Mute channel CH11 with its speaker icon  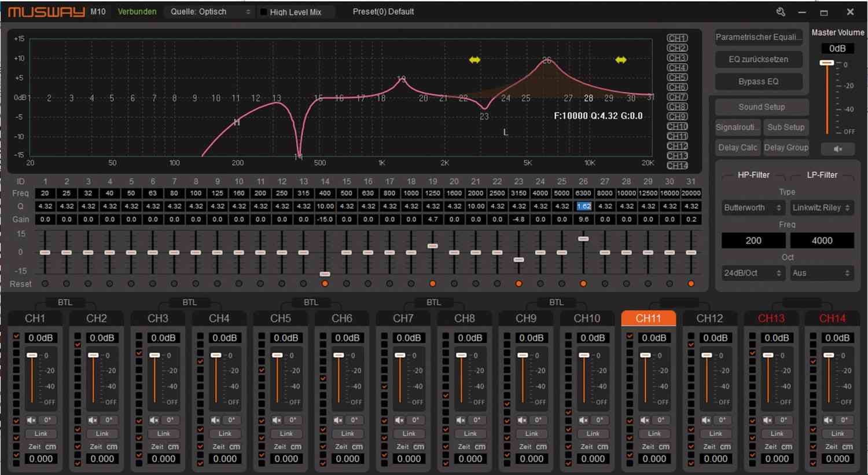(x=645, y=420)
